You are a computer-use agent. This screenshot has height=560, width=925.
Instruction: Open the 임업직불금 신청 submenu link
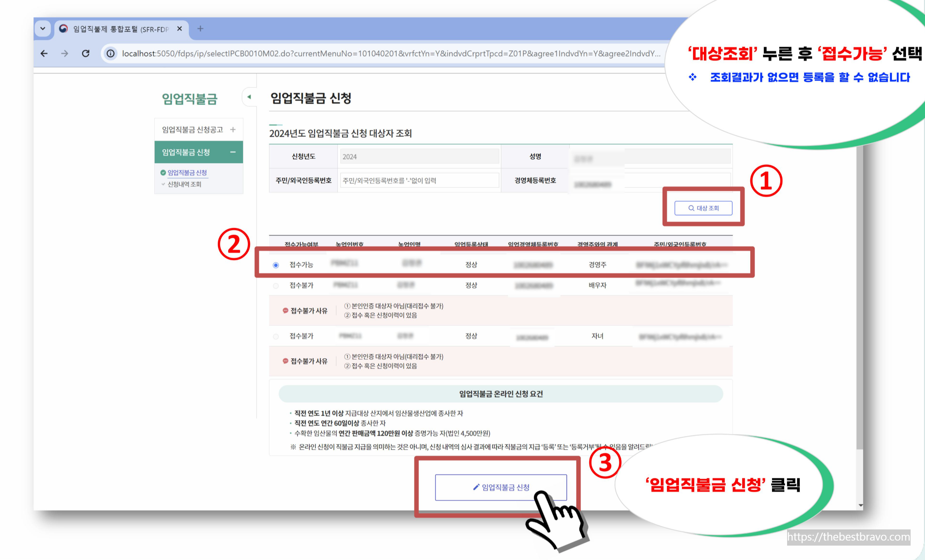187,173
